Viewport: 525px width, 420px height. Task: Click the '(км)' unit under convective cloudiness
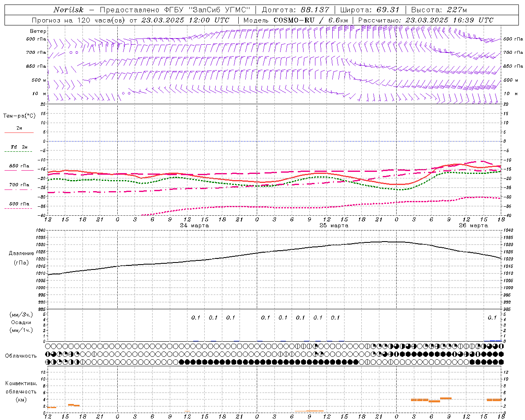pos(21,399)
